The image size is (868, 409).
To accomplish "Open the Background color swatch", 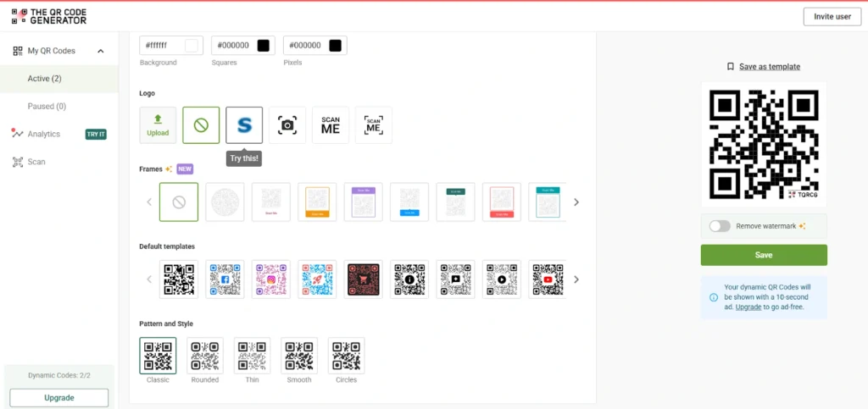I will (192, 46).
